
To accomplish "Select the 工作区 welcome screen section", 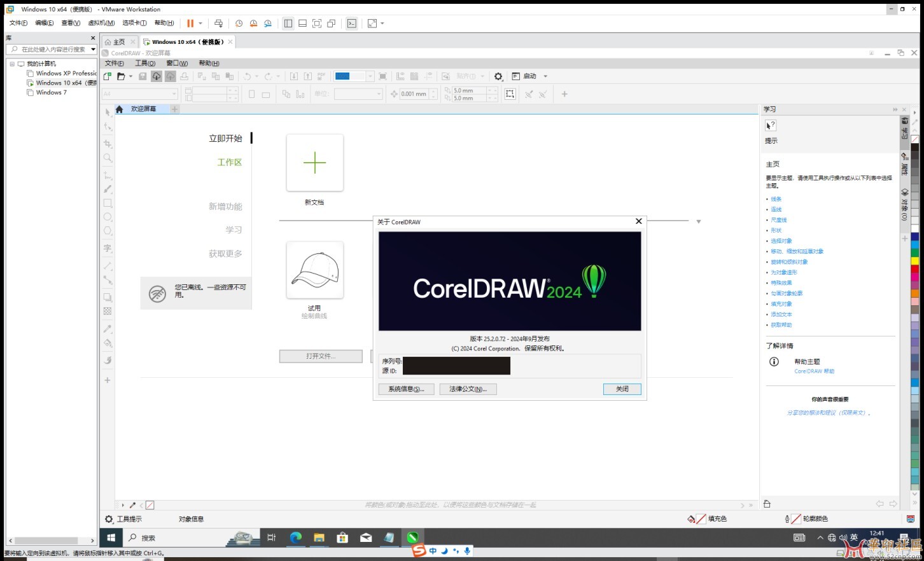I will (x=230, y=162).
